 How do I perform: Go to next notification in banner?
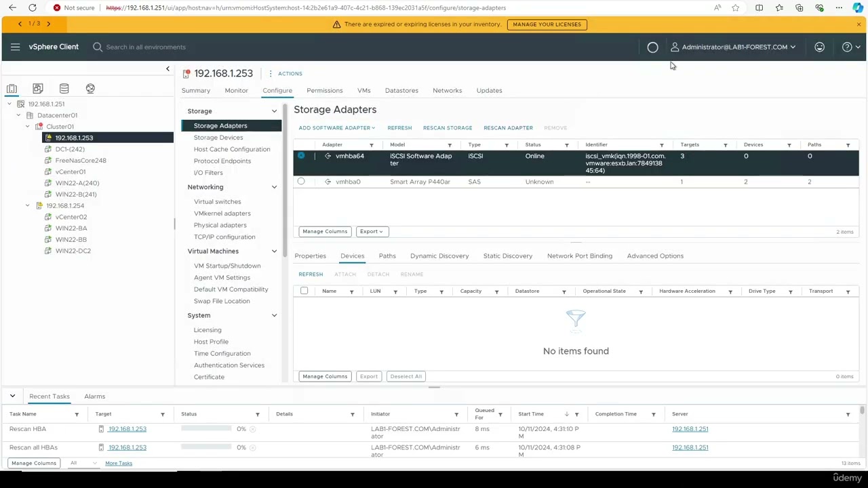click(48, 24)
